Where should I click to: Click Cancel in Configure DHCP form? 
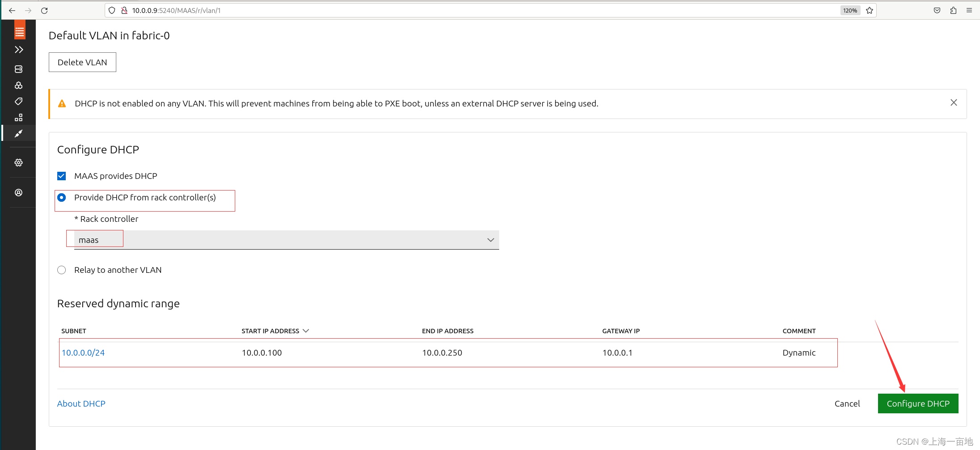(847, 403)
